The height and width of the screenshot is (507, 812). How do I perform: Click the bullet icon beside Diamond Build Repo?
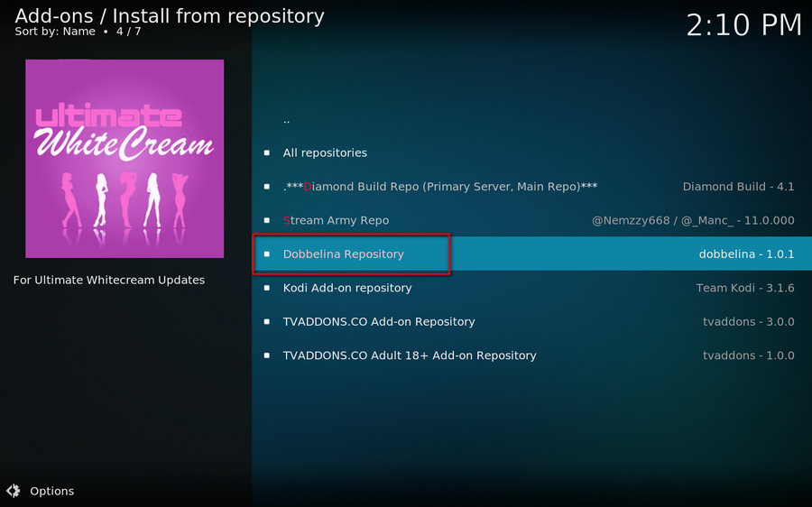point(267,187)
